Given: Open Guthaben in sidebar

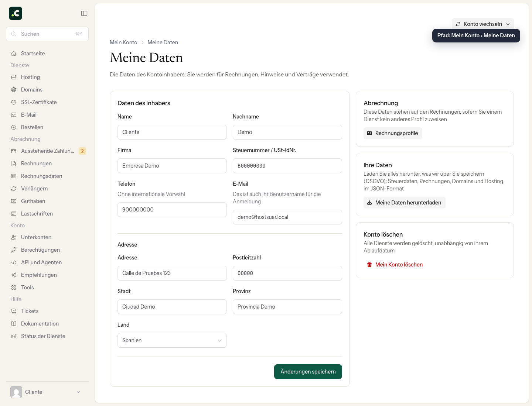Looking at the screenshot, I should tap(47, 201).
